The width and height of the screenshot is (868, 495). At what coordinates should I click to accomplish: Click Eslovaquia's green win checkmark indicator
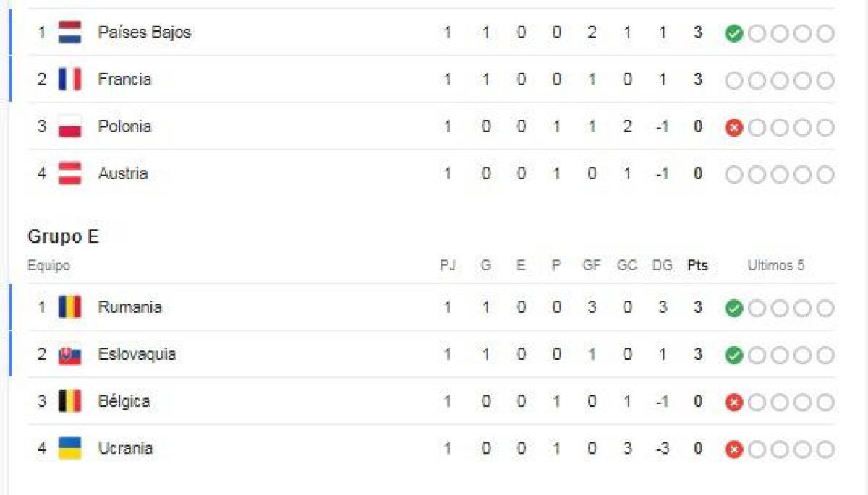pyautogui.click(x=733, y=354)
